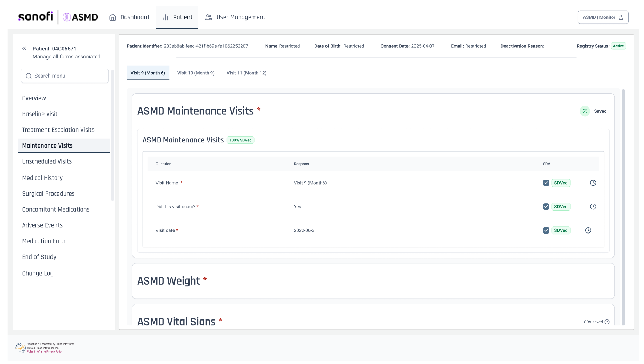Toggle SDV checkbox for Visit Name
644x364 pixels.
point(546,183)
